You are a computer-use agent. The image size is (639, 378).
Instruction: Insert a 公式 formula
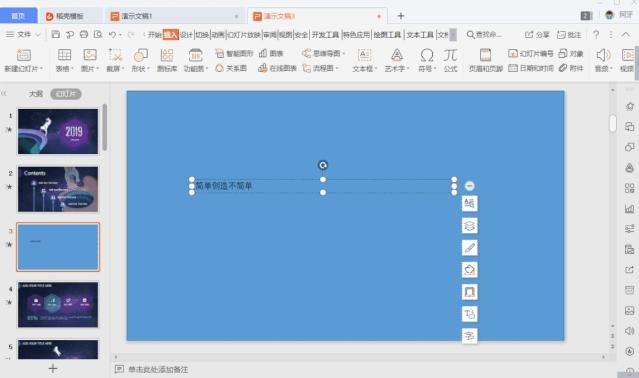tap(450, 60)
